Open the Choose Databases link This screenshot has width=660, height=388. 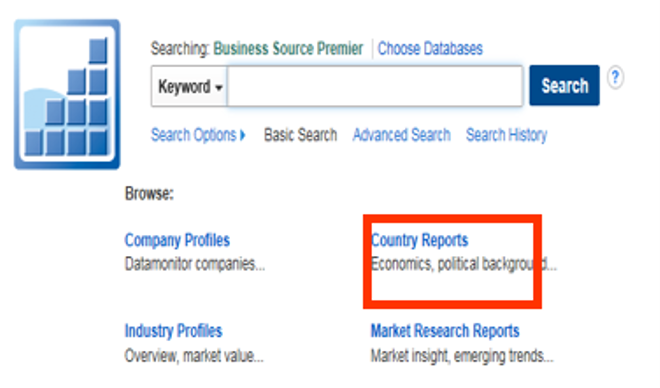(430, 49)
